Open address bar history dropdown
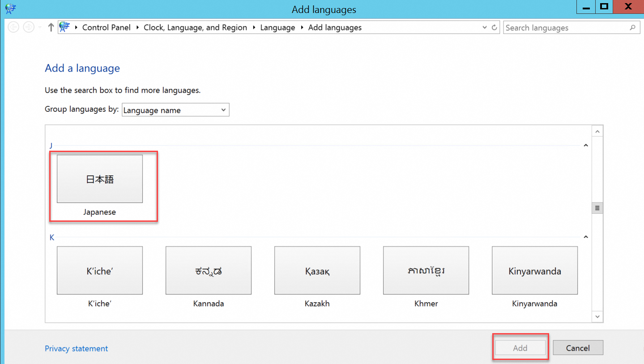The image size is (644, 364). click(485, 27)
